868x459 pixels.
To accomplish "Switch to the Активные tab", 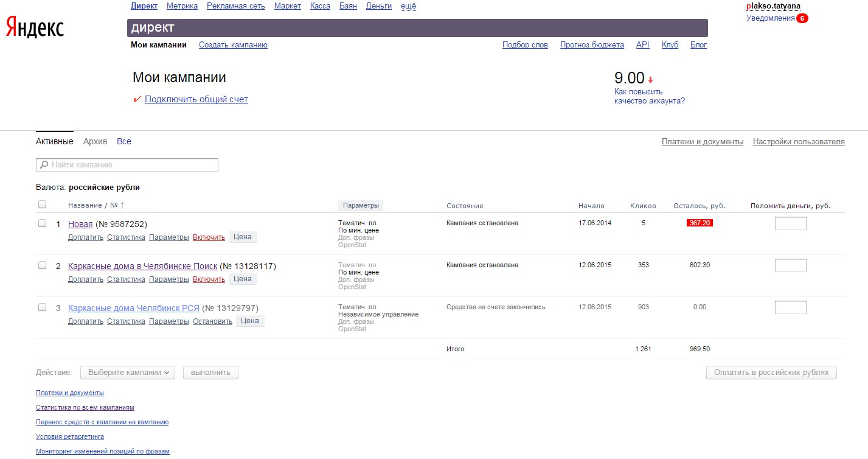I will point(55,141).
